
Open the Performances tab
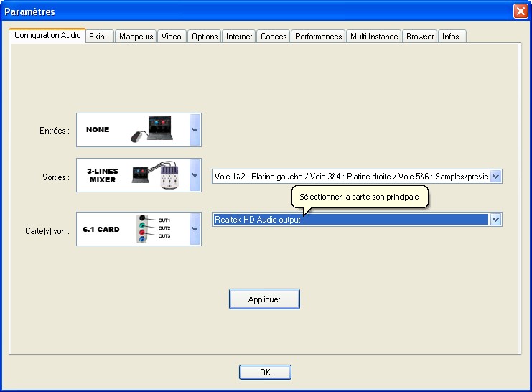coord(318,37)
